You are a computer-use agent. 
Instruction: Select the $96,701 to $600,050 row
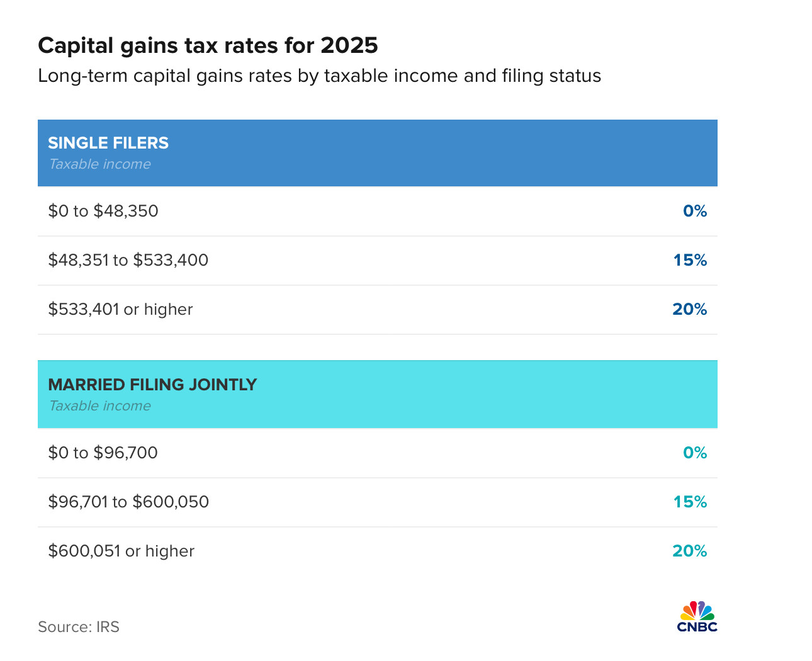[x=128, y=502]
